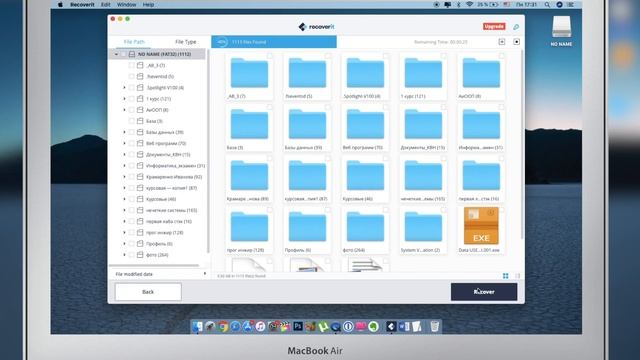The image size is (640, 360).
Task: Open Spotlight search in menu bar
Action: [547, 4]
